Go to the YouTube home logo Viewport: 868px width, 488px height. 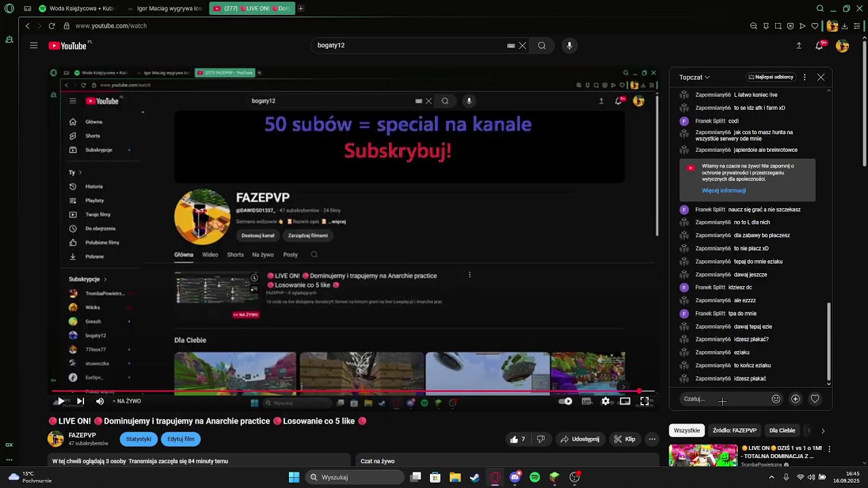pyautogui.click(x=68, y=45)
